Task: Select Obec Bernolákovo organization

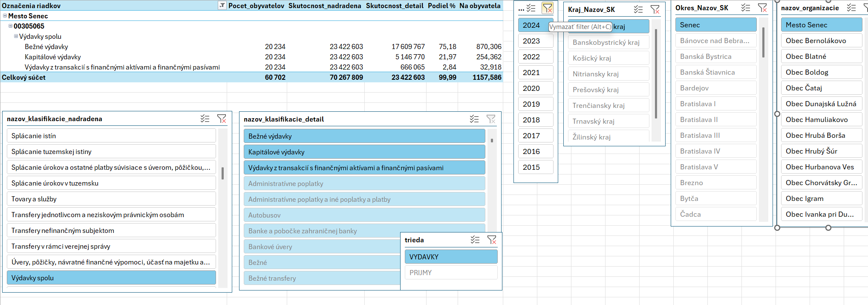Action: point(821,41)
